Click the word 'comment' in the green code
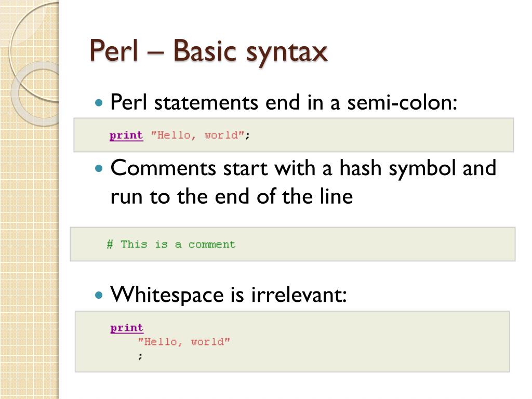This screenshot has width=532, height=399. 212,245
